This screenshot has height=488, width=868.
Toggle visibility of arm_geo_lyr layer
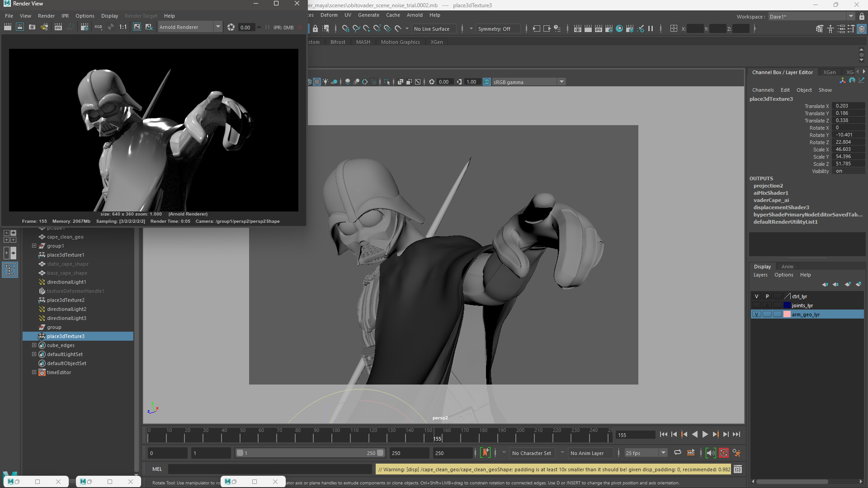[756, 314]
